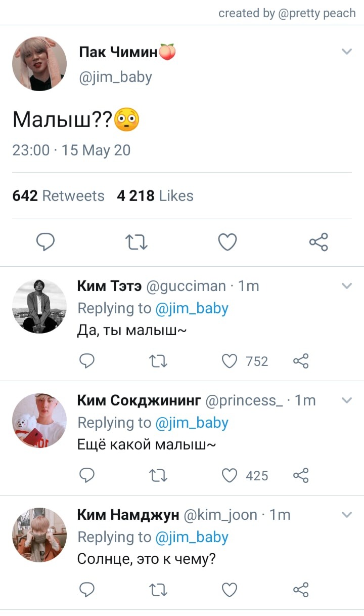Retweet the main tweet by @jim_baby
The image size is (364, 616).
[136, 242]
